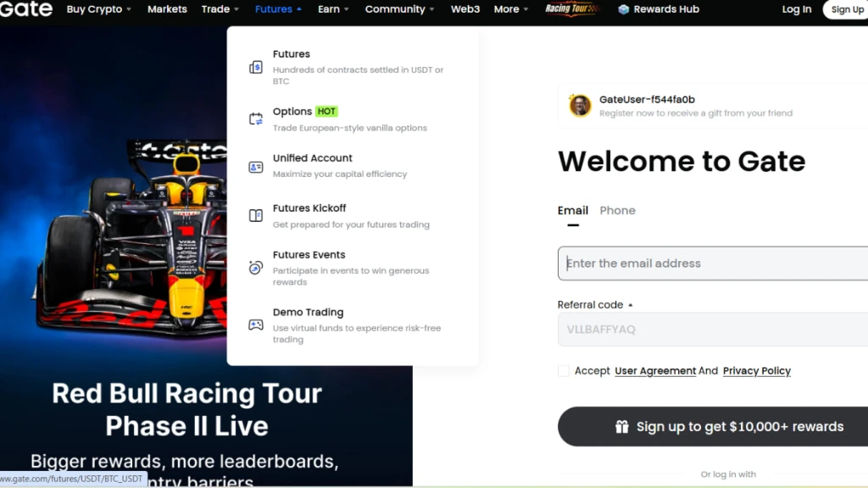Open Rewards Hub from the nav bar

click(x=659, y=9)
